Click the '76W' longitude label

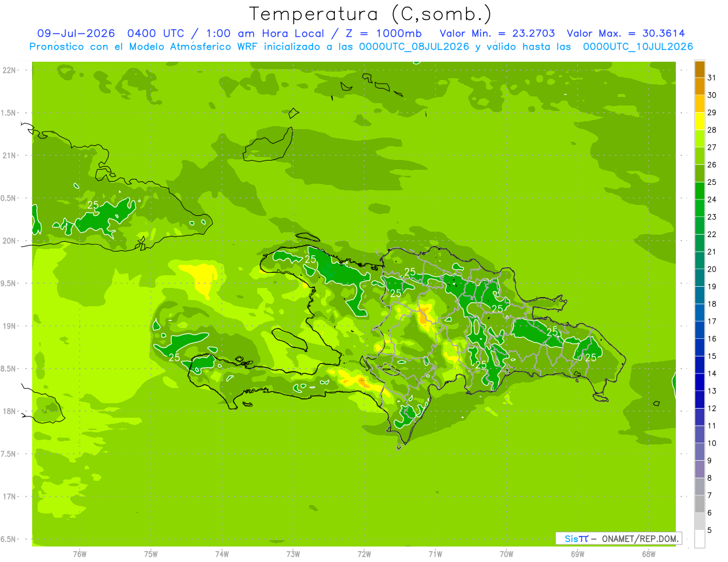coord(79,554)
